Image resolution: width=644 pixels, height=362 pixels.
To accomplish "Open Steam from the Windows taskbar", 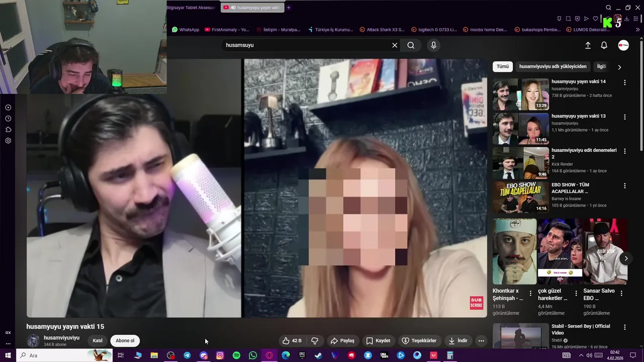I will click(x=318, y=355).
